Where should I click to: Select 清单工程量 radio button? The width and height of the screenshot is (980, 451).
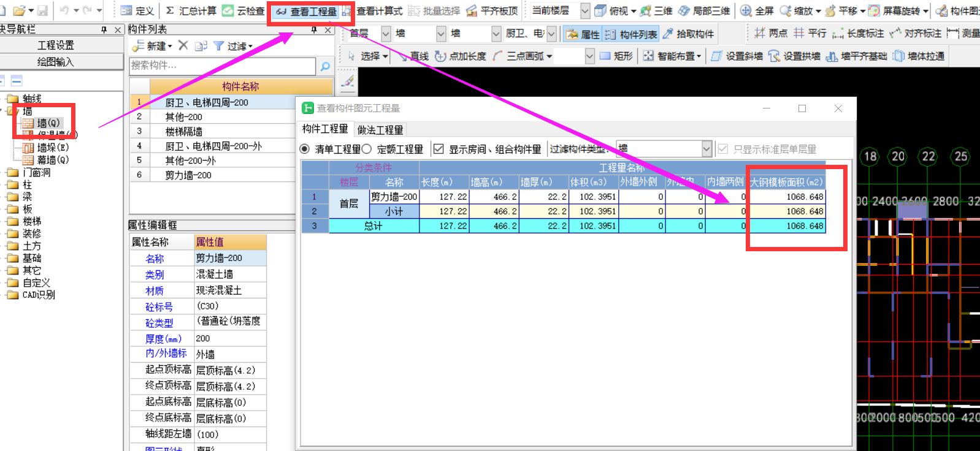pyautogui.click(x=304, y=149)
